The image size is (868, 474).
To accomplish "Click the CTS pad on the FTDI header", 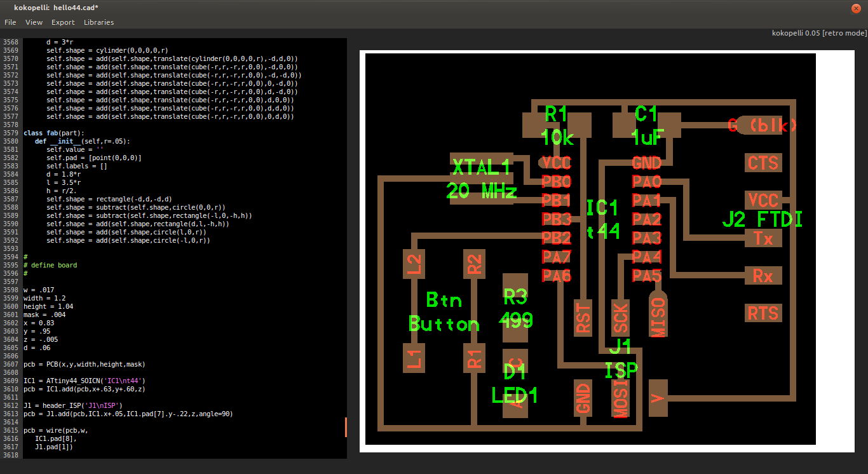I will [x=763, y=163].
